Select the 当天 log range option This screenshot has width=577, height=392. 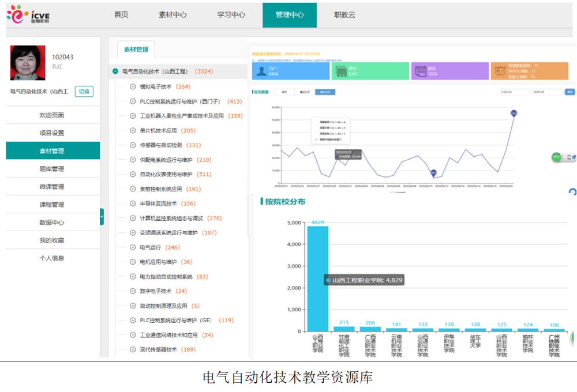[x=284, y=92]
